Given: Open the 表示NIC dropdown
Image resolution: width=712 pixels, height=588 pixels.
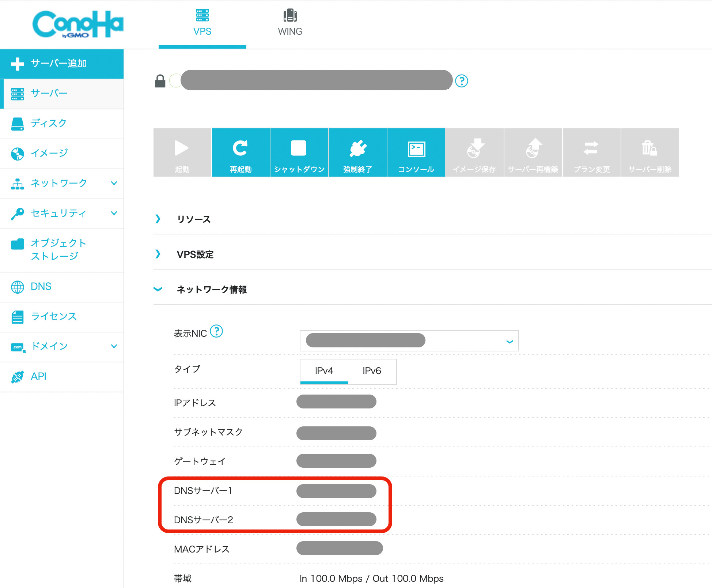Looking at the screenshot, I should [x=409, y=341].
